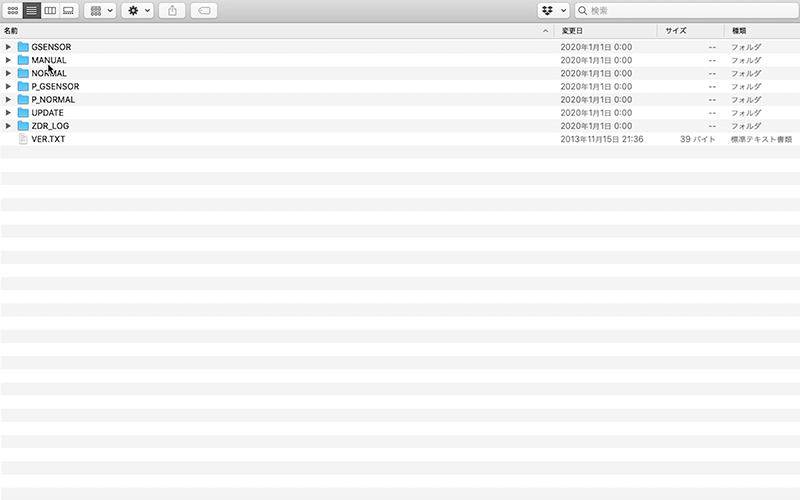Expand the UPDATE folder triangle

click(x=8, y=113)
